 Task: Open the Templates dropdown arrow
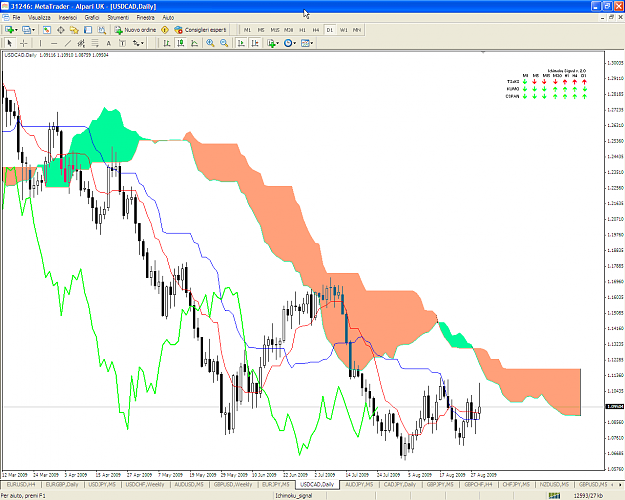tap(312, 43)
